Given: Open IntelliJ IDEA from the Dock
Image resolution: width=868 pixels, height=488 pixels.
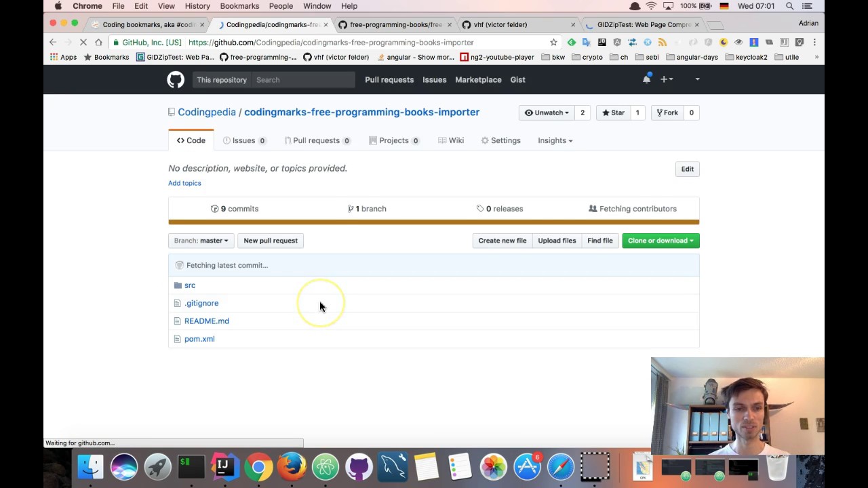Looking at the screenshot, I should [224, 467].
